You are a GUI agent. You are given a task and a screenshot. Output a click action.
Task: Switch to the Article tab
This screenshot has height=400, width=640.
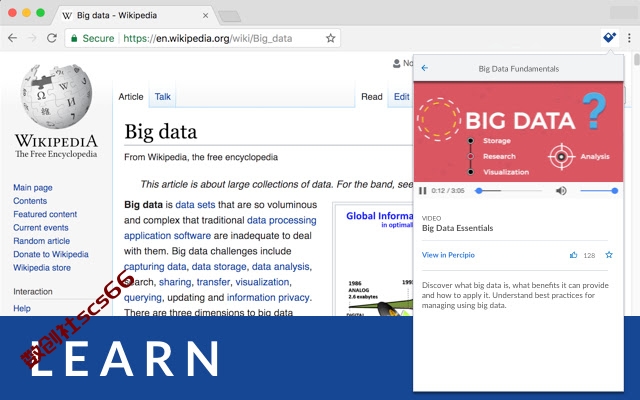point(131,97)
